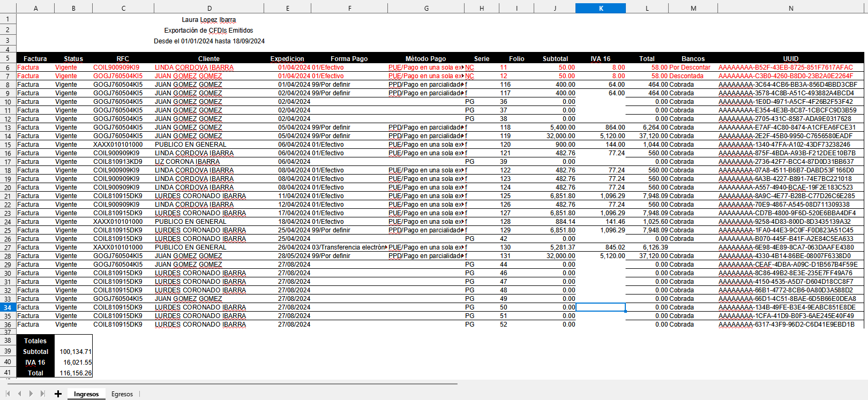The width and height of the screenshot is (868, 400).
Task: Click the Folio cell '118'
Action: click(517, 127)
